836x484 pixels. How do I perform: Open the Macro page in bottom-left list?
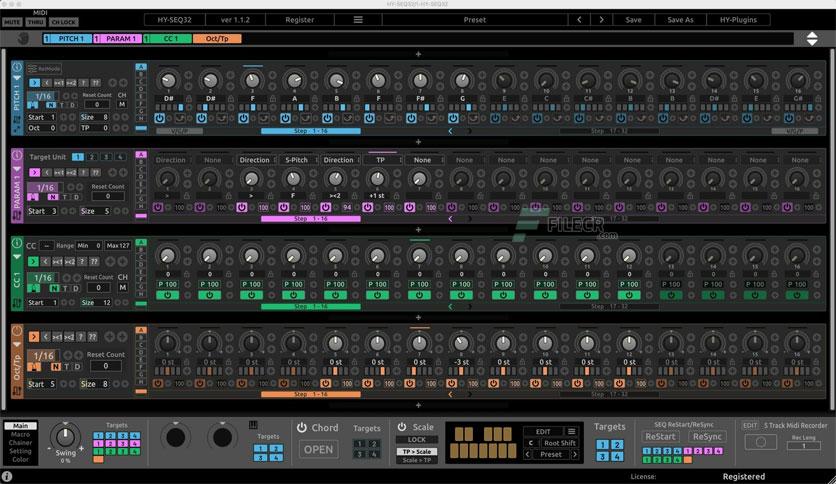click(x=21, y=434)
